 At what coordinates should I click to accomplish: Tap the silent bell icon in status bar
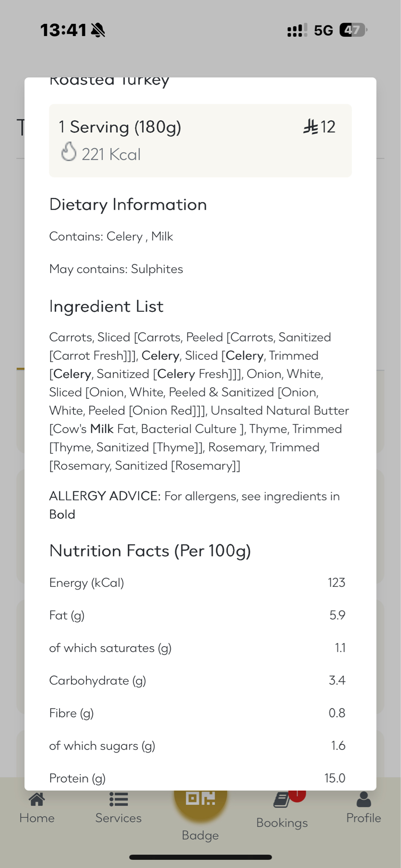coord(98,30)
